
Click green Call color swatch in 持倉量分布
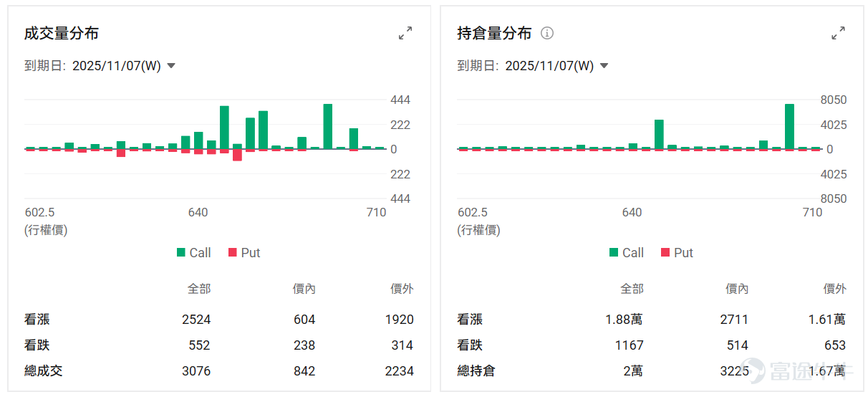coord(614,252)
